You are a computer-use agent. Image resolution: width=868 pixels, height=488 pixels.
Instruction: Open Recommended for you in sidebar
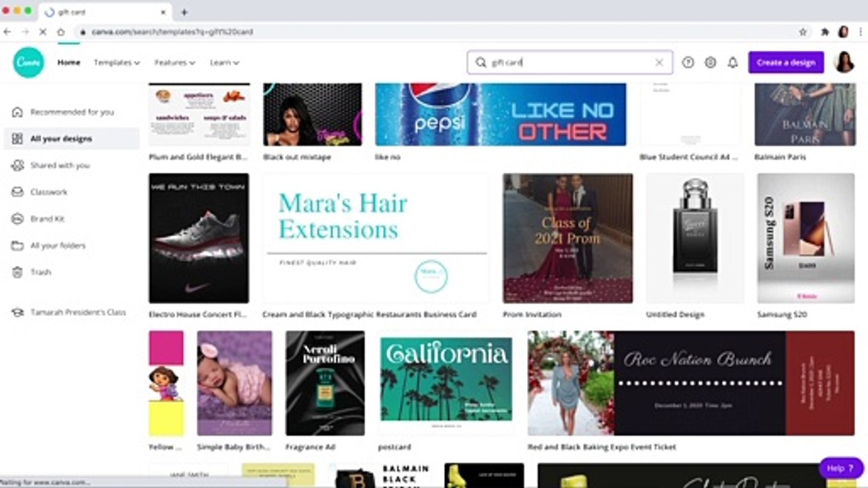[x=72, y=112]
